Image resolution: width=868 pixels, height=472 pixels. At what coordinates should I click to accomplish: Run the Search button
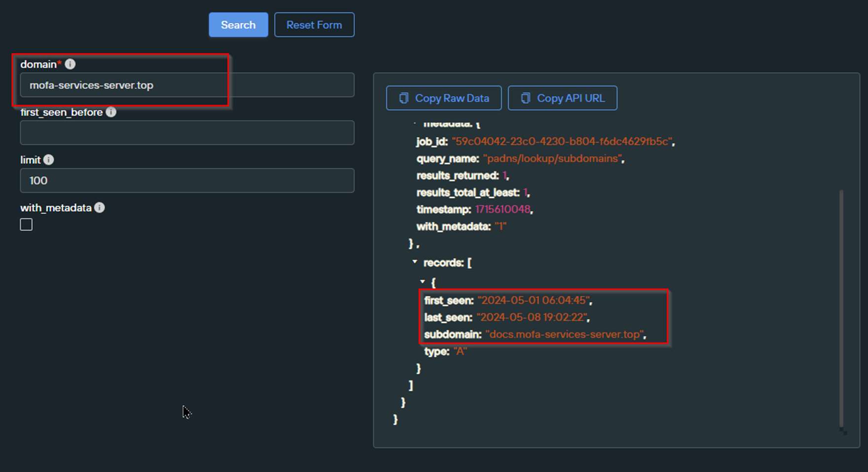click(238, 25)
